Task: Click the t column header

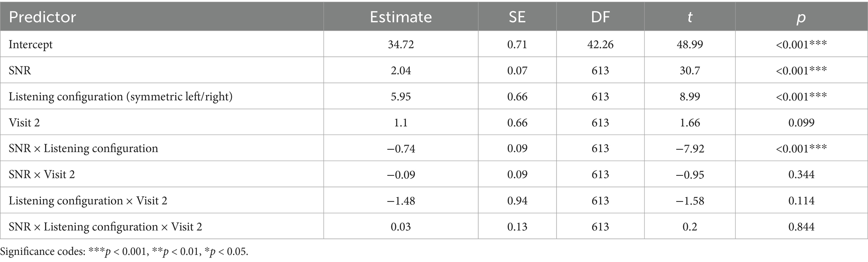Action: coord(690,17)
